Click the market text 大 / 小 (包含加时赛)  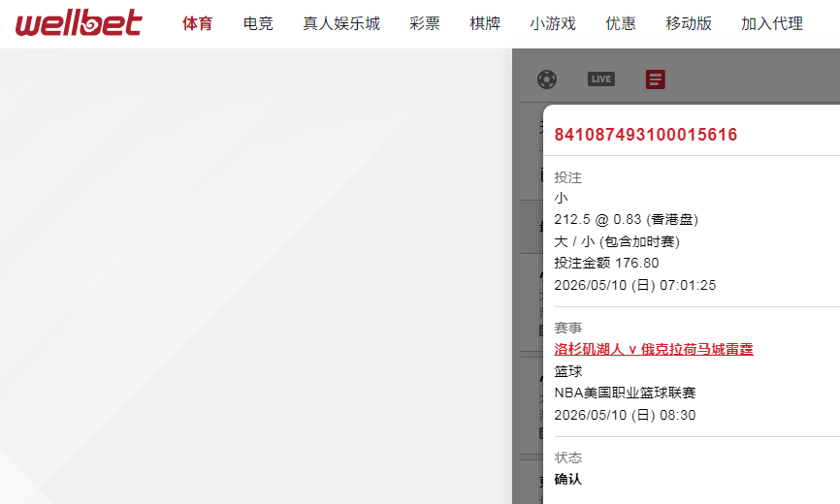[617, 242]
